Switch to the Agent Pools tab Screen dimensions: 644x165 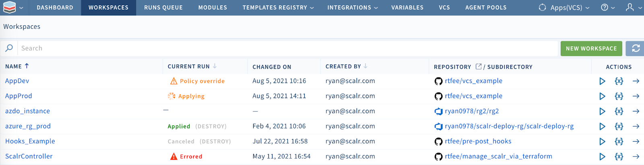pyautogui.click(x=486, y=8)
